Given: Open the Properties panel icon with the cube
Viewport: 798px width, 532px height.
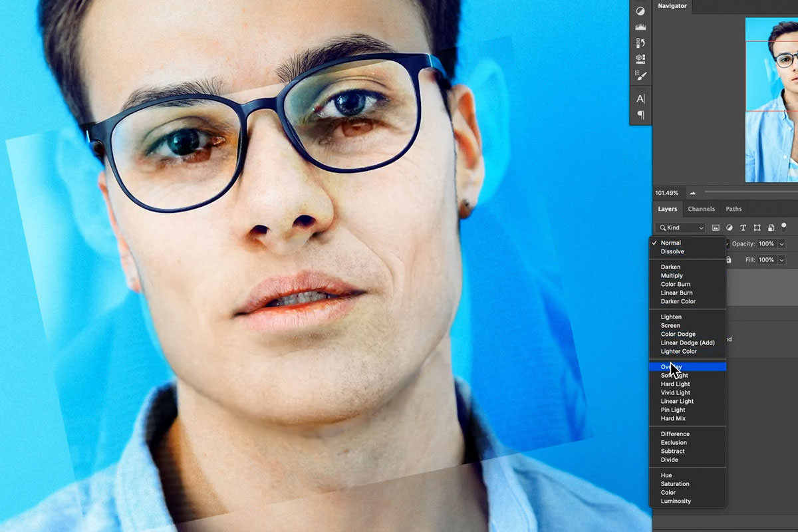Looking at the screenshot, I should (640, 59).
